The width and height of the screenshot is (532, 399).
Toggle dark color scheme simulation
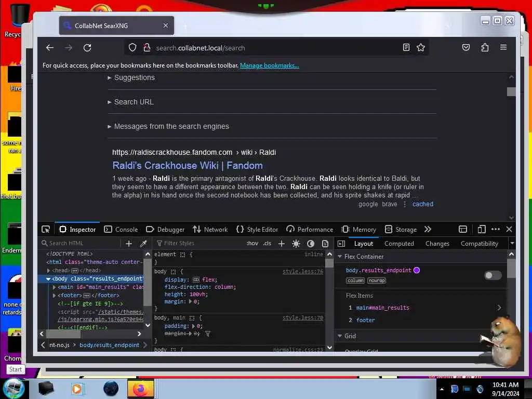coord(311,244)
